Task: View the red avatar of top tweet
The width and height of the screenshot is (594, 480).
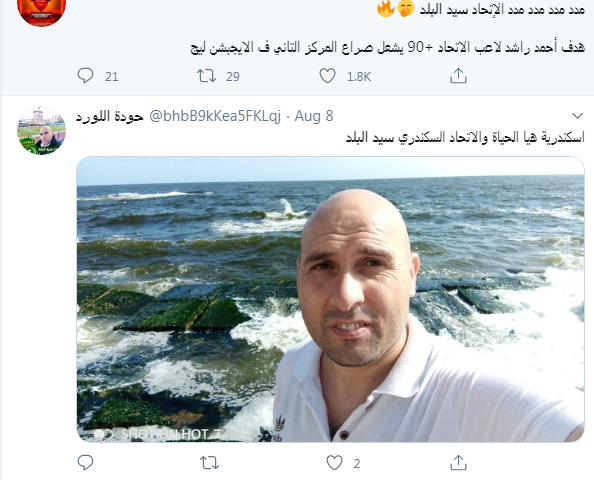Action: pyautogui.click(x=42, y=13)
